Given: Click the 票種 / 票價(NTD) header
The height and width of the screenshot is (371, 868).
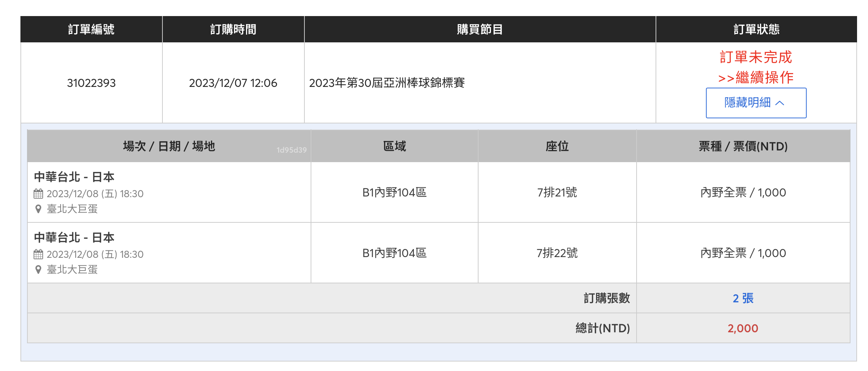Looking at the screenshot, I should (743, 146).
